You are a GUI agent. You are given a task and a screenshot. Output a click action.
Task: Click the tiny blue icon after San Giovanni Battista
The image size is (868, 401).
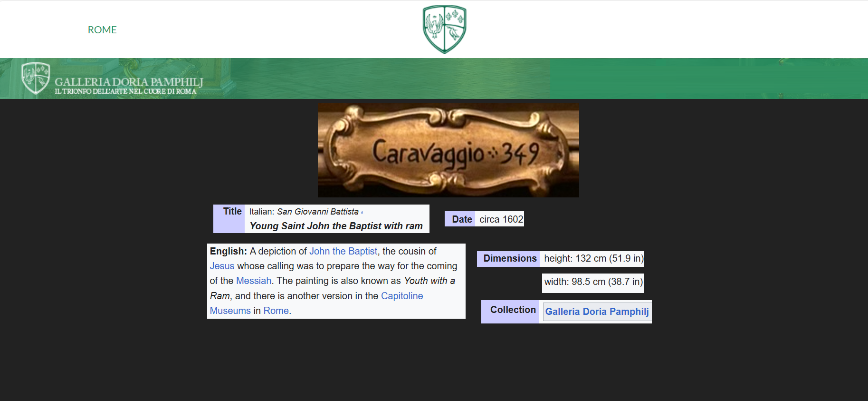tap(362, 212)
